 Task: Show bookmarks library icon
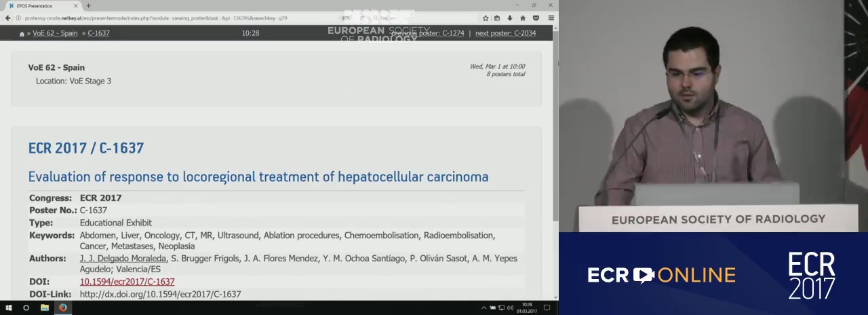497,18
